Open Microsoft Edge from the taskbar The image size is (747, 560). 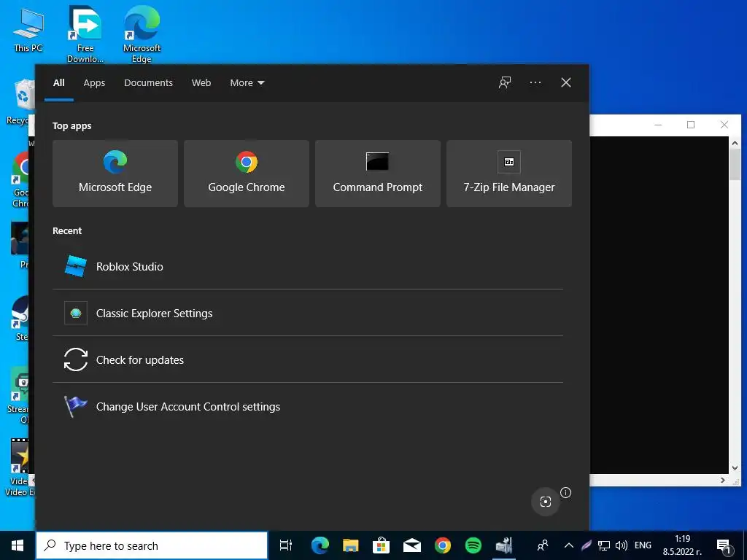[x=320, y=545]
